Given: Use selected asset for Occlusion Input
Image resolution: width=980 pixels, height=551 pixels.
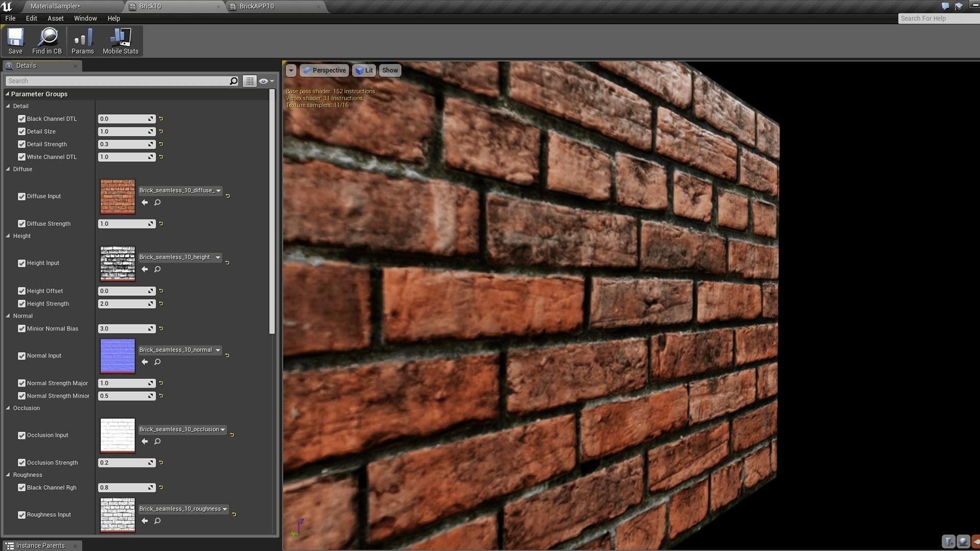Looking at the screenshot, I should 144,441.
